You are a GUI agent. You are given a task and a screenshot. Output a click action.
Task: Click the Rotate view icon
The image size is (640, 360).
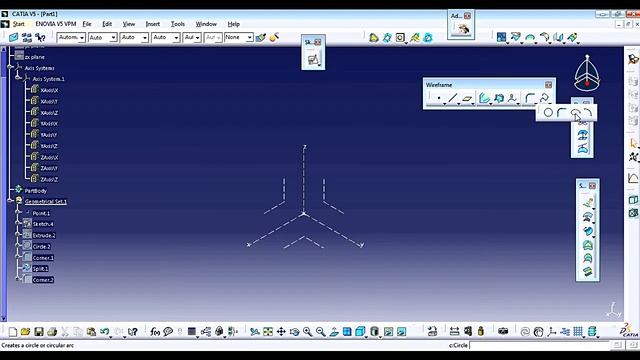[x=294, y=332]
